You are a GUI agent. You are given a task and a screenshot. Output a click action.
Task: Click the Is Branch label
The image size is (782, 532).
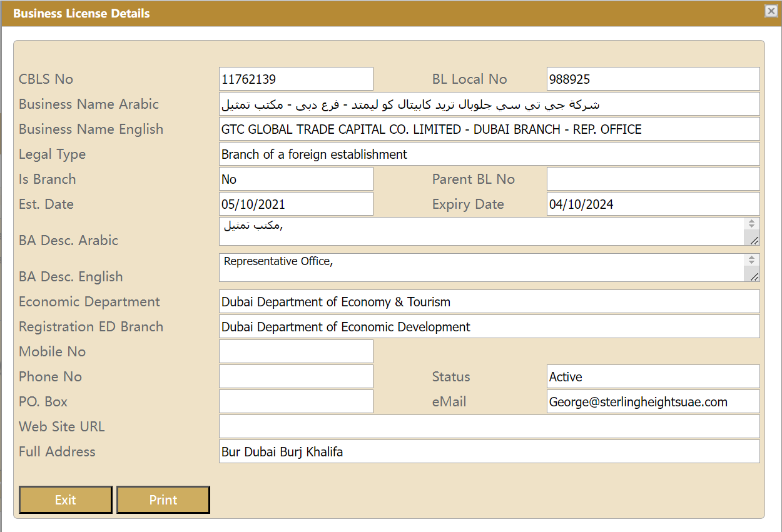click(x=47, y=179)
